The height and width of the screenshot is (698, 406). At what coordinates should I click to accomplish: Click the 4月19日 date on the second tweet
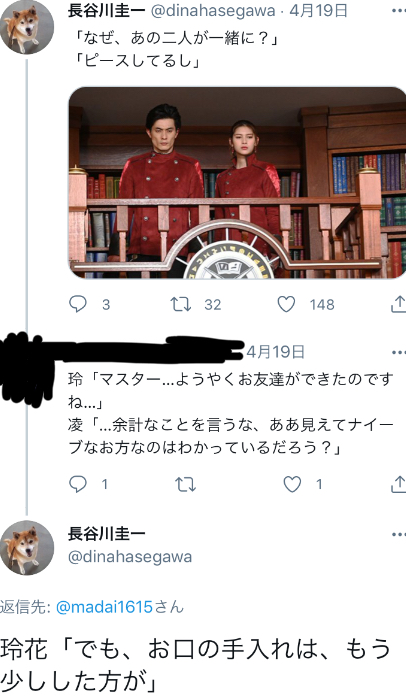(276, 352)
